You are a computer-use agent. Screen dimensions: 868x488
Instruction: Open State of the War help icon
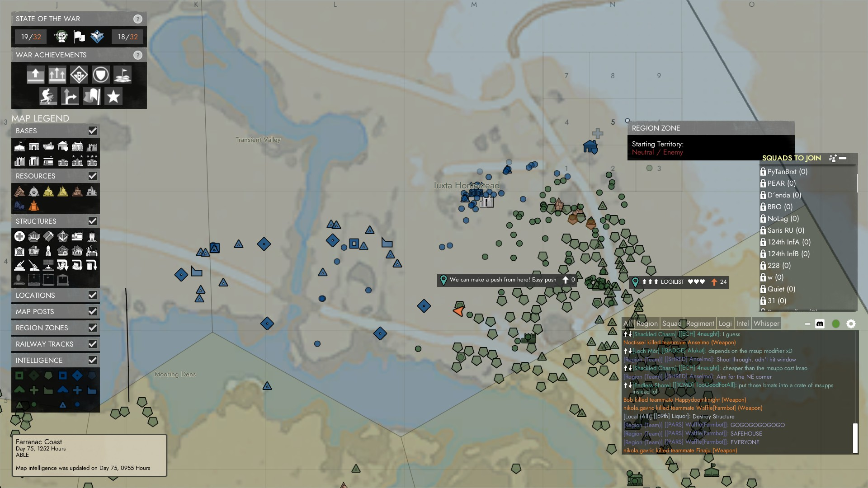pyautogui.click(x=138, y=19)
